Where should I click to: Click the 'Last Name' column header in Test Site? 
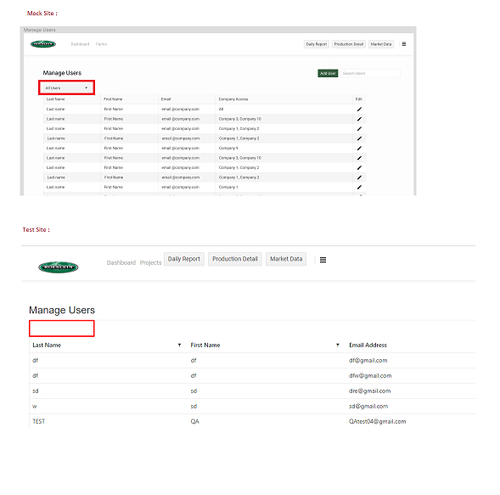click(x=47, y=345)
